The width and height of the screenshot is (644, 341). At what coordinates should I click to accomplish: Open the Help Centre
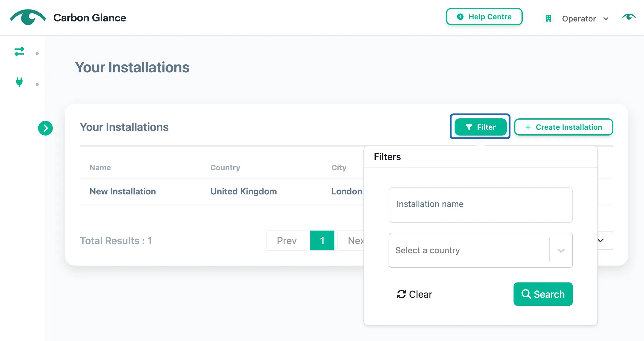click(x=484, y=17)
